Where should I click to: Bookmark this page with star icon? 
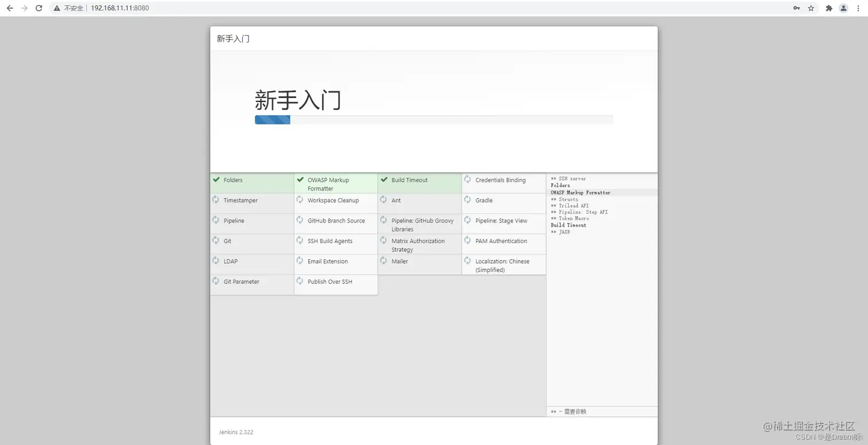pos(811,8)
